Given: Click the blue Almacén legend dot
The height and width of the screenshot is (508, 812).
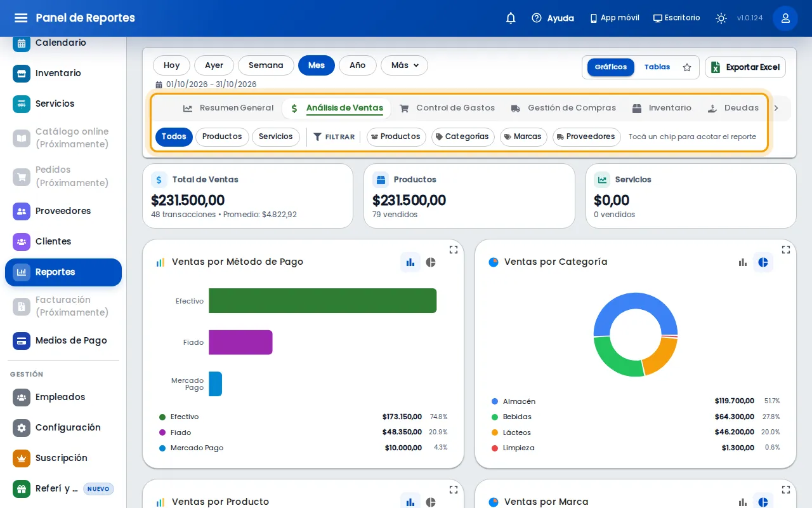Looking at the screenshot, I should [x=495, y=401].
